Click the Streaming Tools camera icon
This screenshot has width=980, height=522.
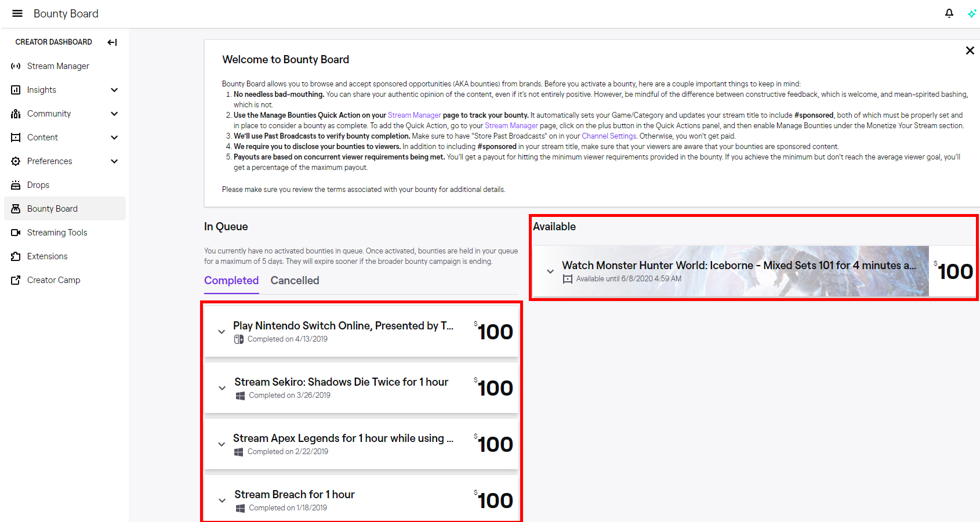point(16,233)
